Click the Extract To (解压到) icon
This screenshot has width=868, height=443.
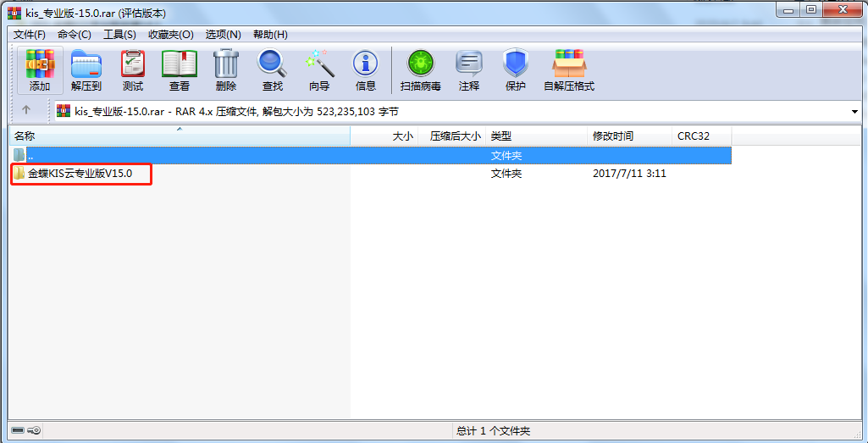pyautogui.click(x=86, y=69)
